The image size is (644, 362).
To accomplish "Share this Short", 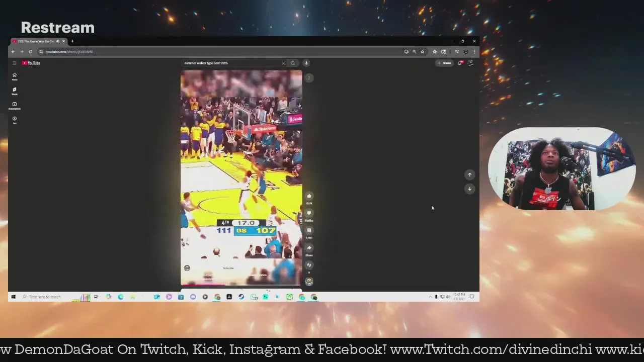I will coord(309,248).
